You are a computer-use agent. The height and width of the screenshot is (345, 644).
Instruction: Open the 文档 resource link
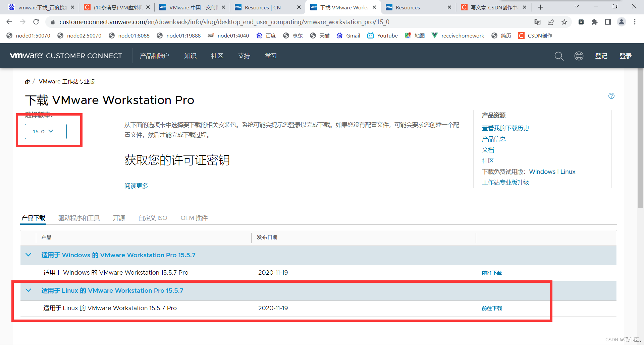coord(488,150)
